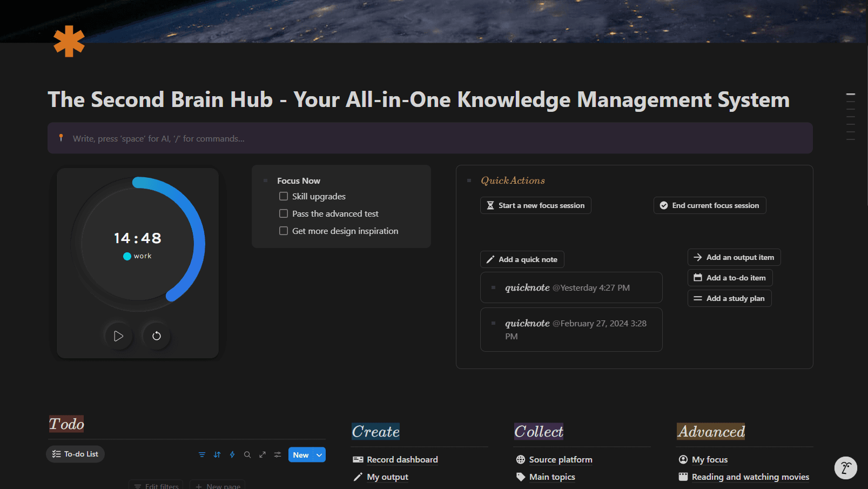Check the Skill upgrades checkbox
The height and width of the screenshot is (489, 868).
284,196
